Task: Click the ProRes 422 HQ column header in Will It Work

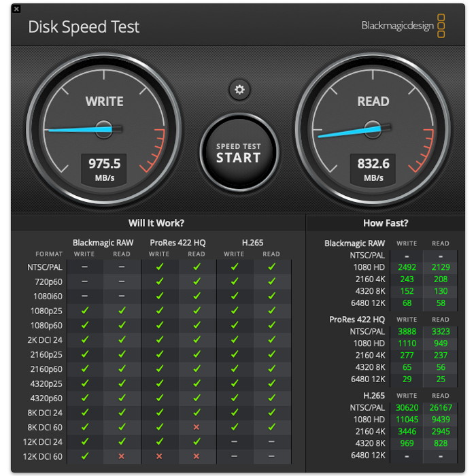Action: [x=177, y=243]
